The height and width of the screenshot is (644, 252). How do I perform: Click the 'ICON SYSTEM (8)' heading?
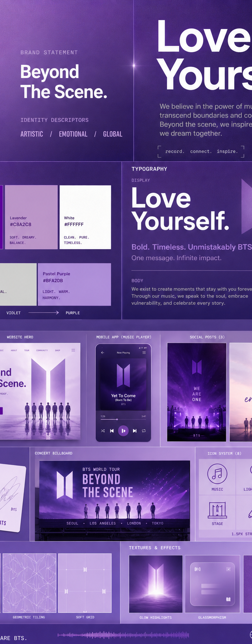coord(224,453)
